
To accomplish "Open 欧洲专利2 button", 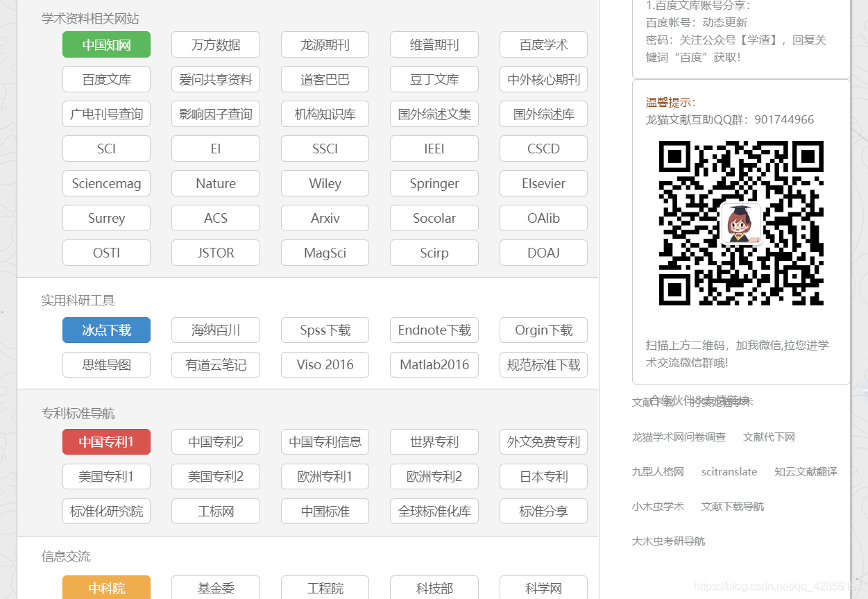I will pos(434,476).
